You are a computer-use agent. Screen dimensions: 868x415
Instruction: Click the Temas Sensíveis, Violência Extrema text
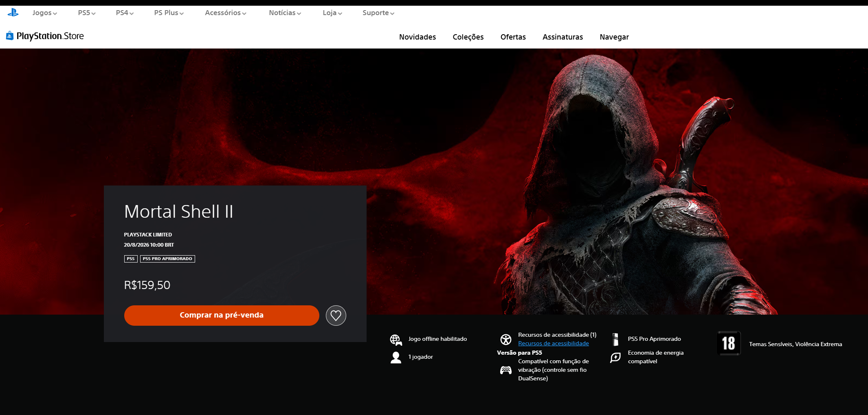[x=795, y=344]
